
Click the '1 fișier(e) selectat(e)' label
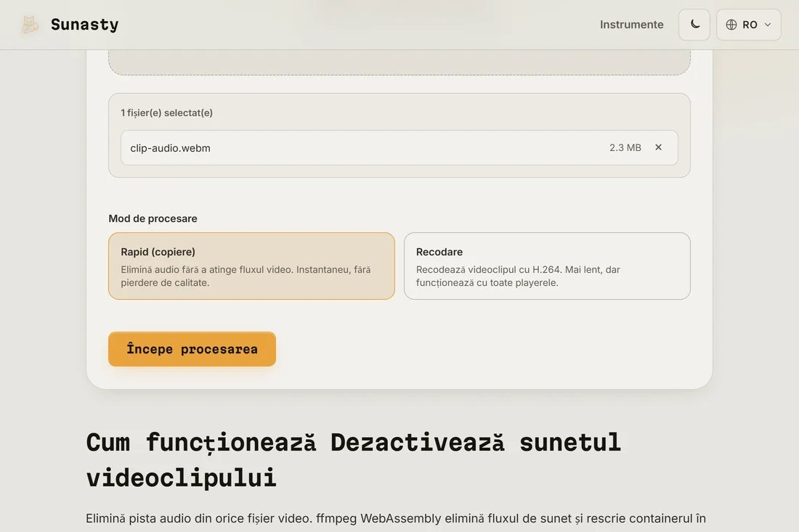coord(166,113)
